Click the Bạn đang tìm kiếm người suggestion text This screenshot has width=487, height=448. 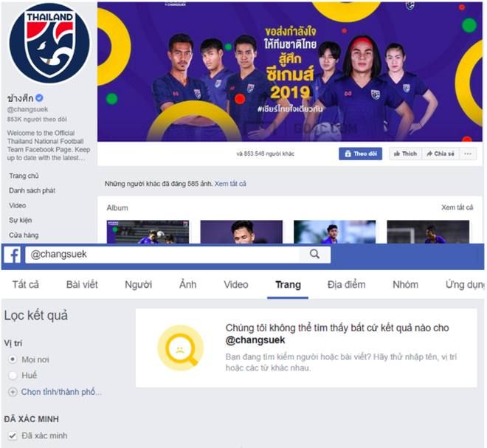coord(341,362)
